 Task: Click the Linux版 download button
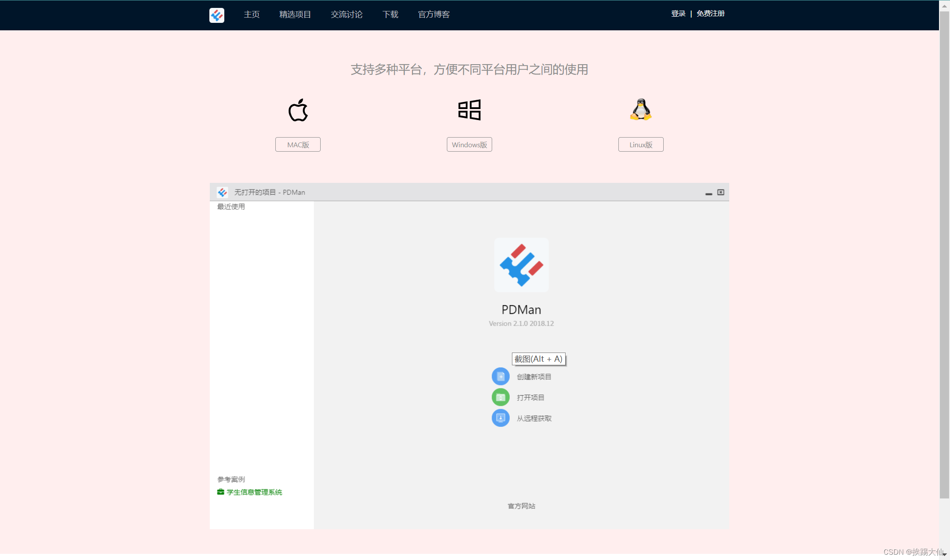(640, 145)
